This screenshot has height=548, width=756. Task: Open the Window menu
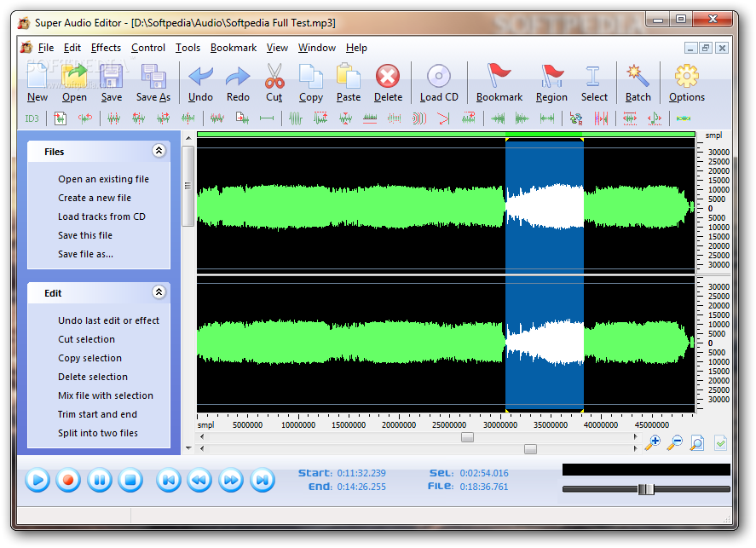coord(317,48)
